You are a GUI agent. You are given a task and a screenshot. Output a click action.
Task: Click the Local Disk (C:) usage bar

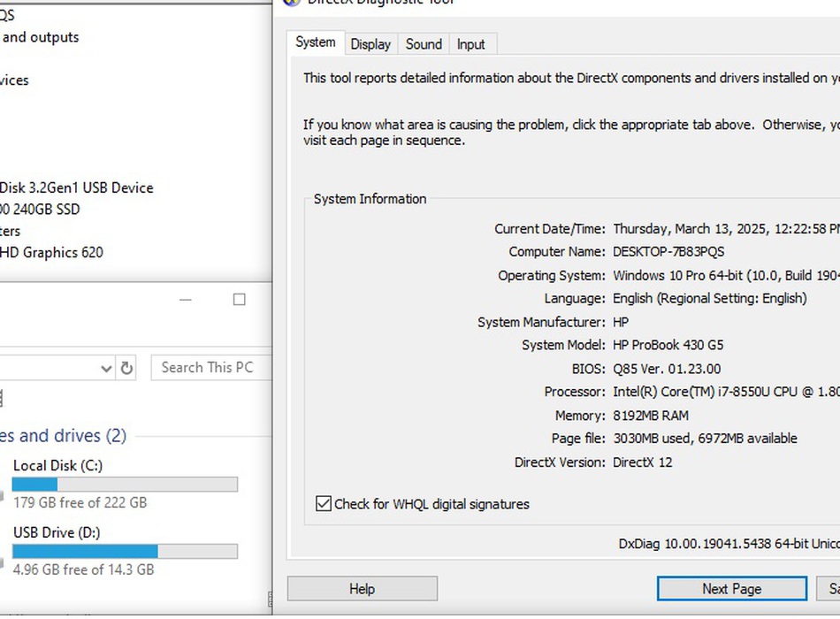coord(125,485)
